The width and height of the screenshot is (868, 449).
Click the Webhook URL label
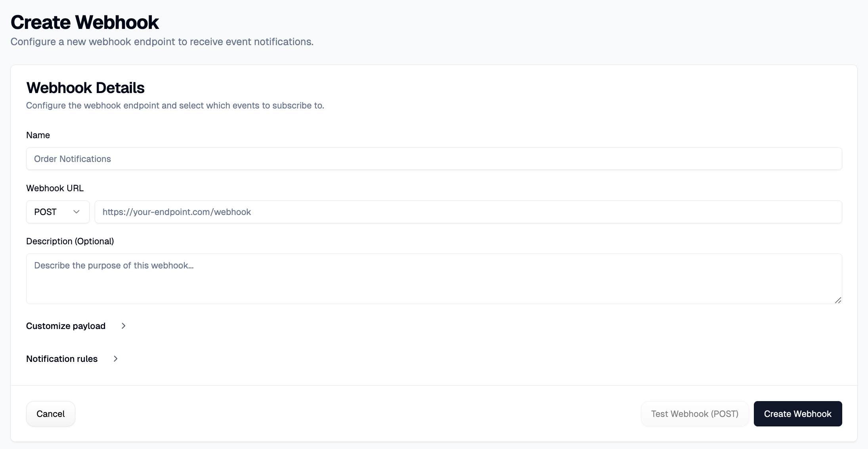click(55, 188)
